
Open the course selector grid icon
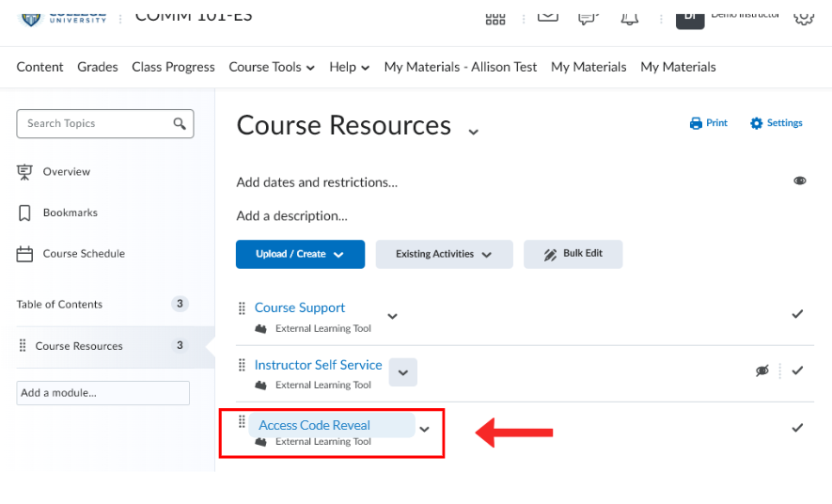pos(495,19)
